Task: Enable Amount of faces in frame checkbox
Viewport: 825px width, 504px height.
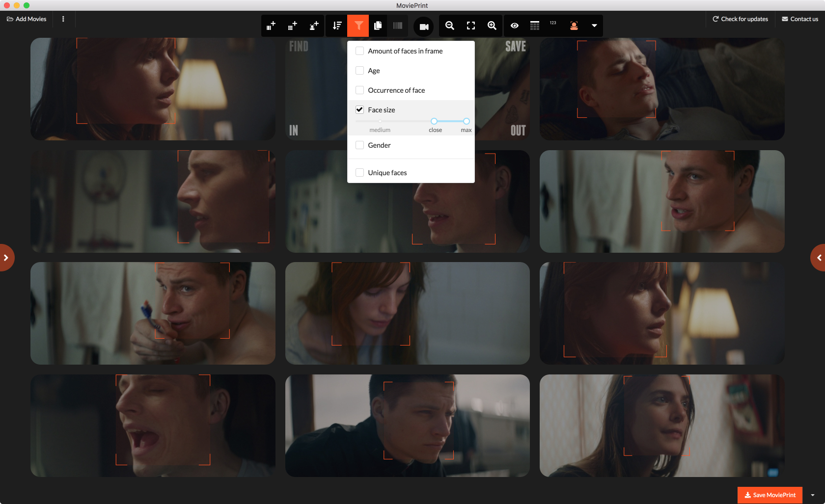Action: pyautogui.click(x=359, y=51)
